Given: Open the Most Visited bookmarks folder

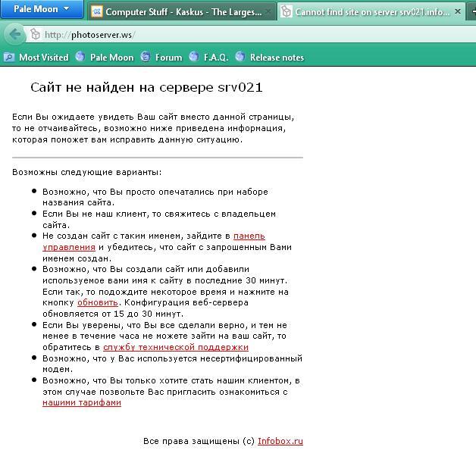Looking at the screenshot, I should 36,58.
